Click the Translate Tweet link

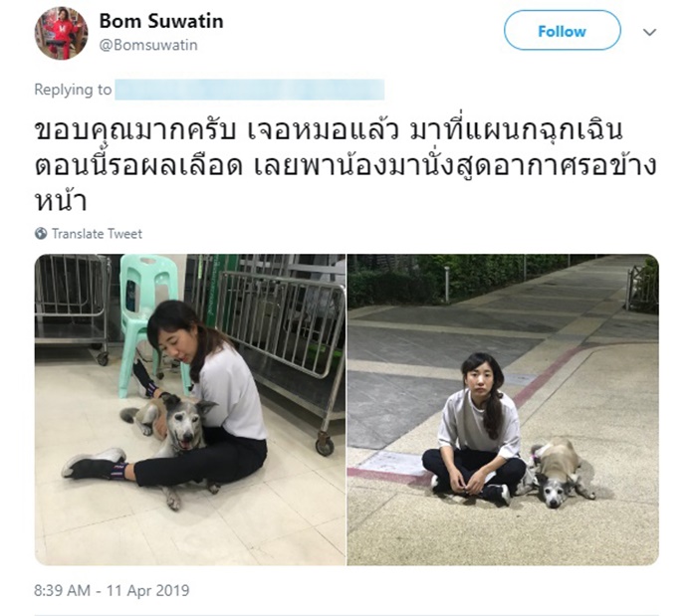97,234
